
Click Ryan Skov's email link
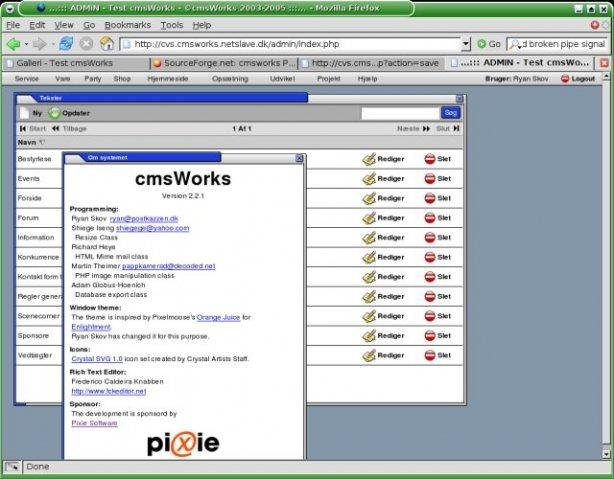(x=144, y=219)
